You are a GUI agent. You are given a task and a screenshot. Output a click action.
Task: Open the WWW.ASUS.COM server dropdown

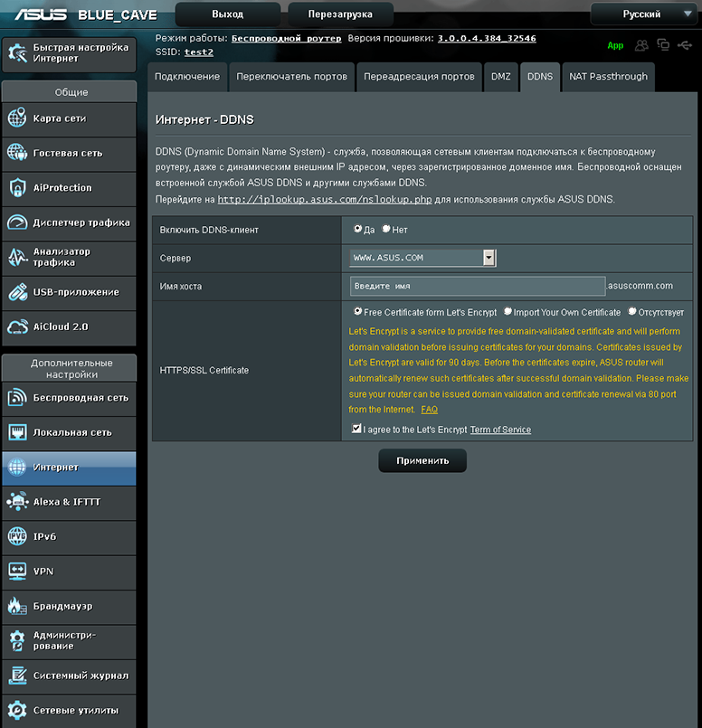[422, 258]
